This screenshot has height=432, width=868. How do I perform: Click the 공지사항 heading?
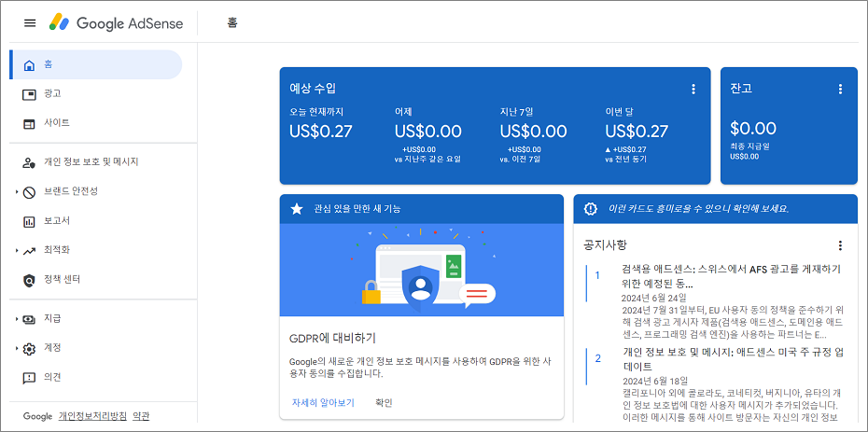(605, 245)
